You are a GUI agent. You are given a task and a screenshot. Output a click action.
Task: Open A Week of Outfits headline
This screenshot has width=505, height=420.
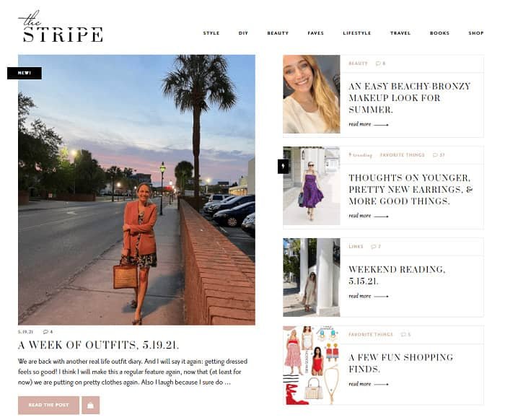[x=99, y=345]
